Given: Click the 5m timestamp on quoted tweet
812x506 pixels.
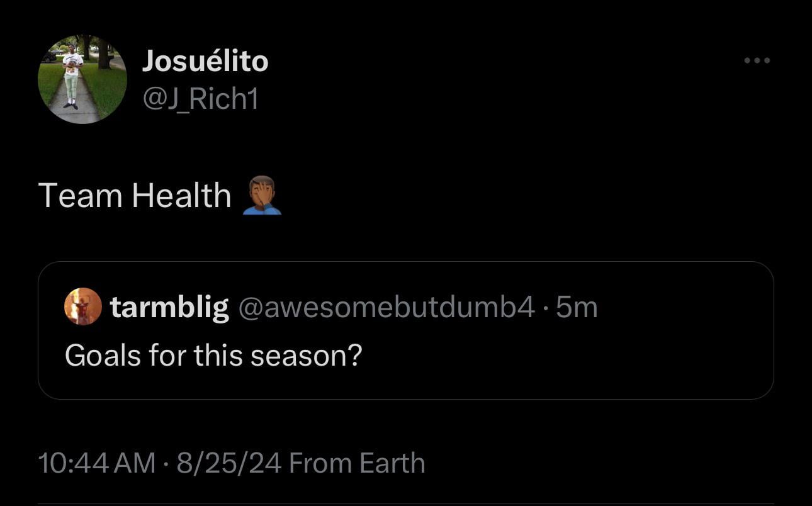Looking at the screenshot, I should 577,307.
